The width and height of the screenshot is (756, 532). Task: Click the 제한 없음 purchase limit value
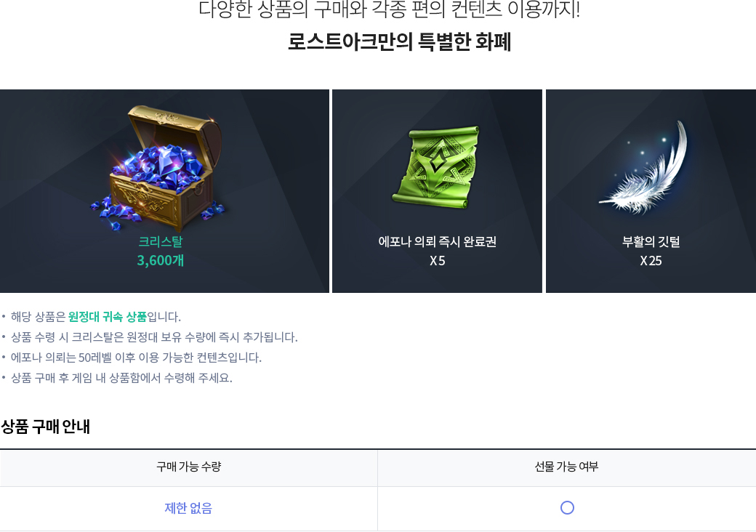188,508
